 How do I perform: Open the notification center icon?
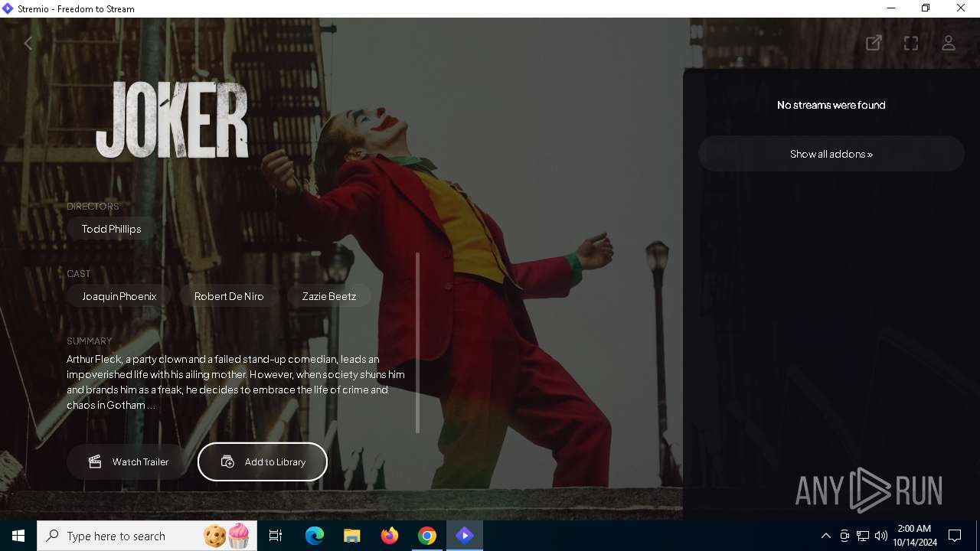tap(955, 536)
